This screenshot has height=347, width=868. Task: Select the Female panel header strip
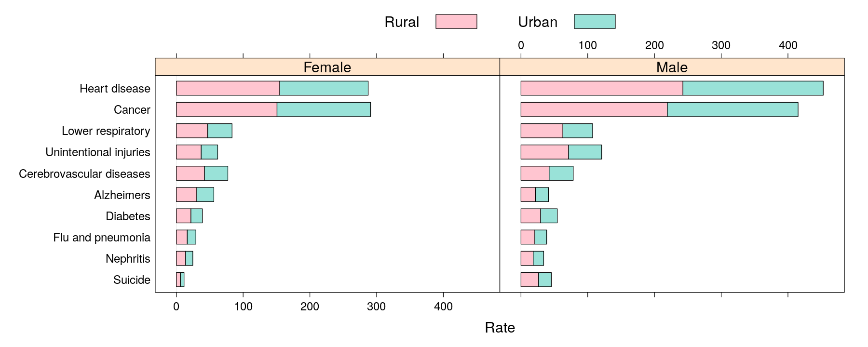327,67
